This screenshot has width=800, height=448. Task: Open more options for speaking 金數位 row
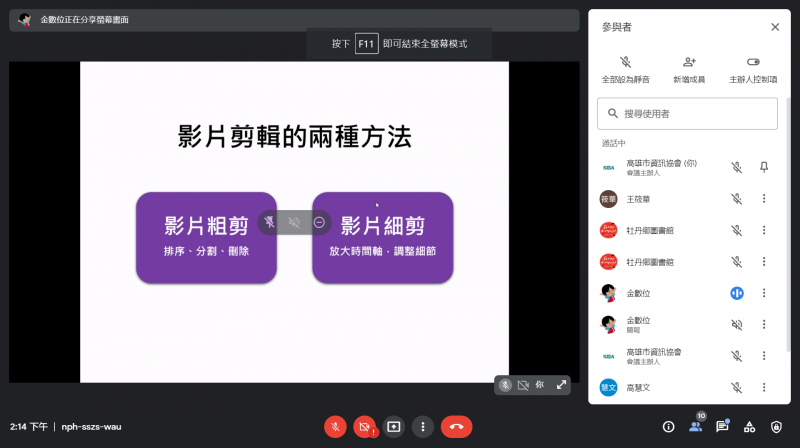click(764, 293)
